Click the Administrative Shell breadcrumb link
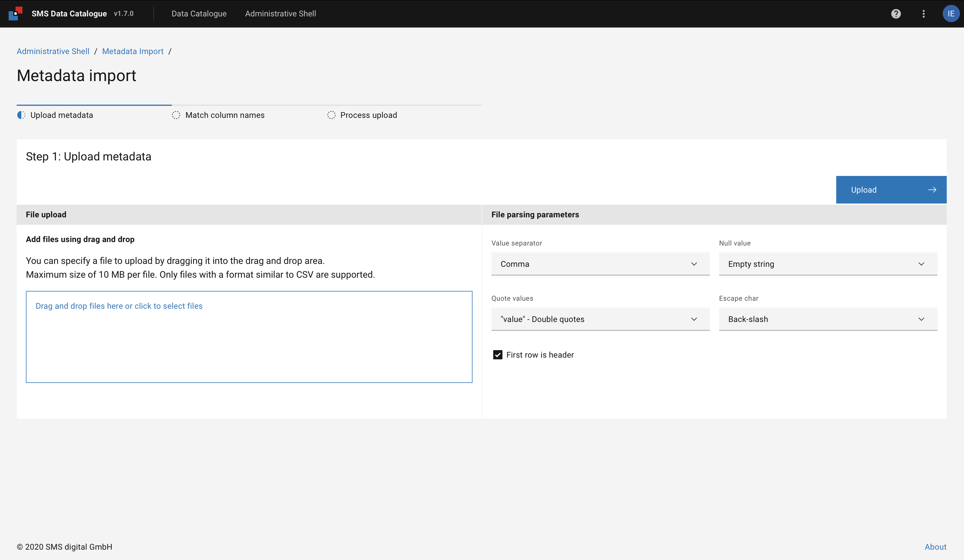 point(53,51)
